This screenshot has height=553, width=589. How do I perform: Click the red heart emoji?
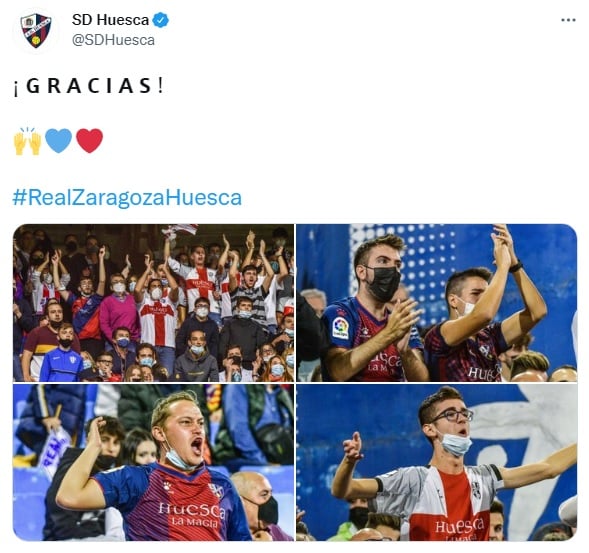coord(89,141)
